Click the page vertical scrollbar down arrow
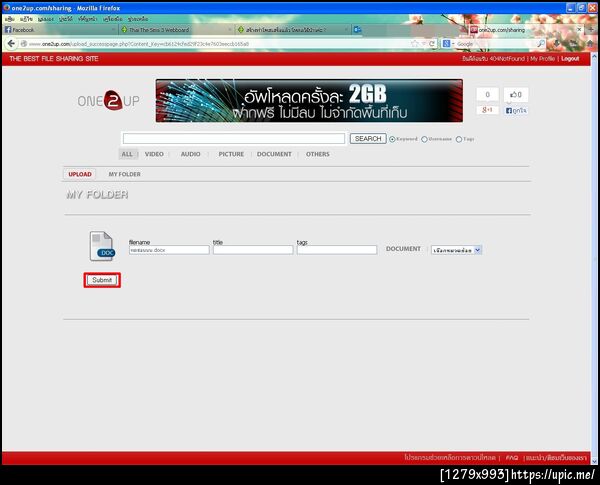600x485 pixels. click(594, 461)
